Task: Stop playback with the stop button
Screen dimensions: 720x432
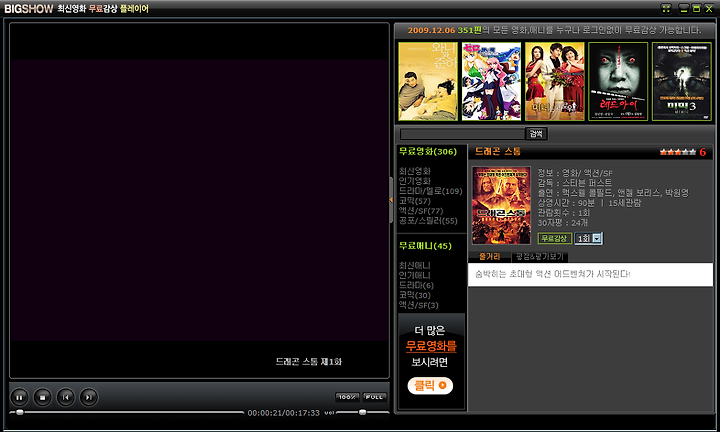Action: coord(43,397)
